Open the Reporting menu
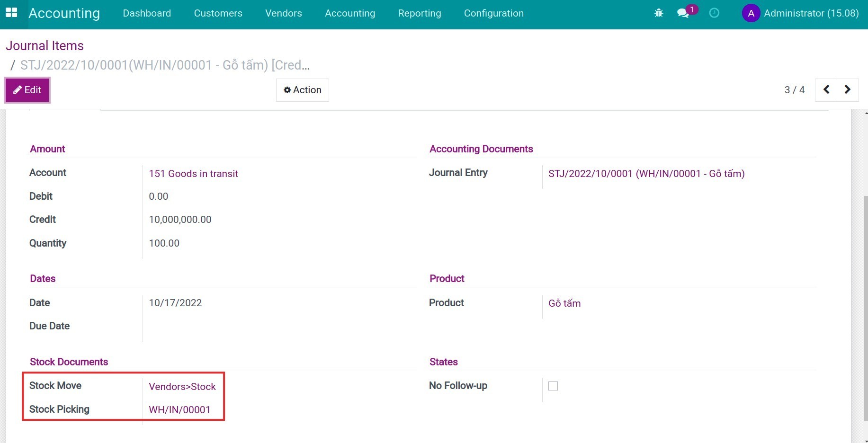 [419, 13]
